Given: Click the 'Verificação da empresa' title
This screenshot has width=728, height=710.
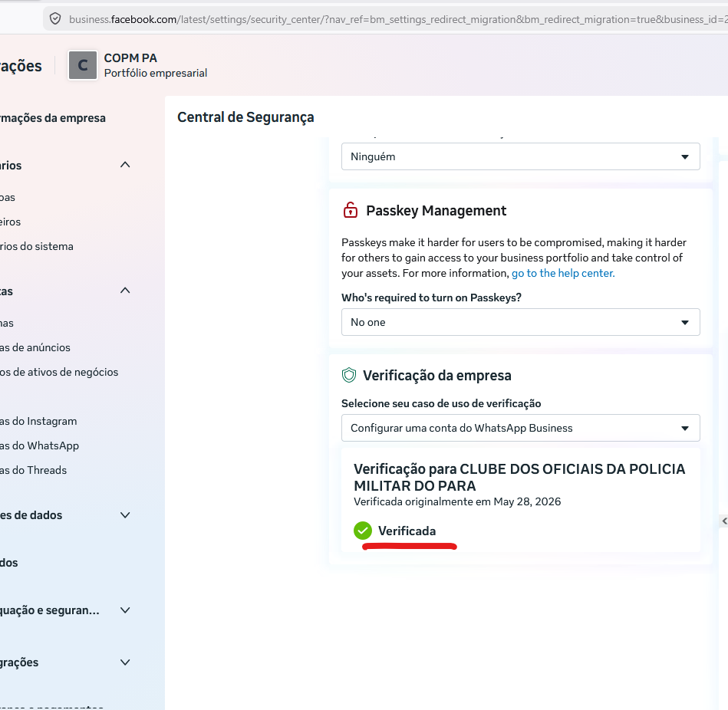Looking at the screenshot, I should (x=437, y=376).
